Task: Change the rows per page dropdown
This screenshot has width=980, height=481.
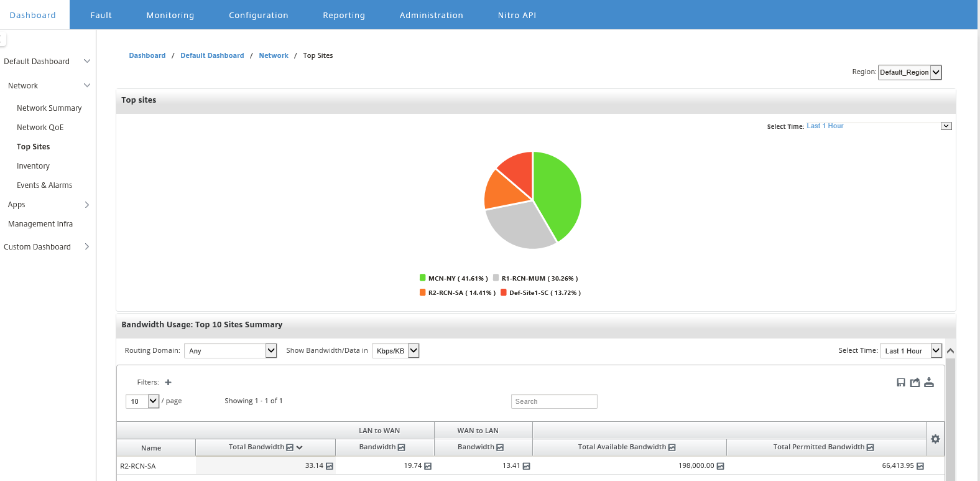Action: [142, 401]
